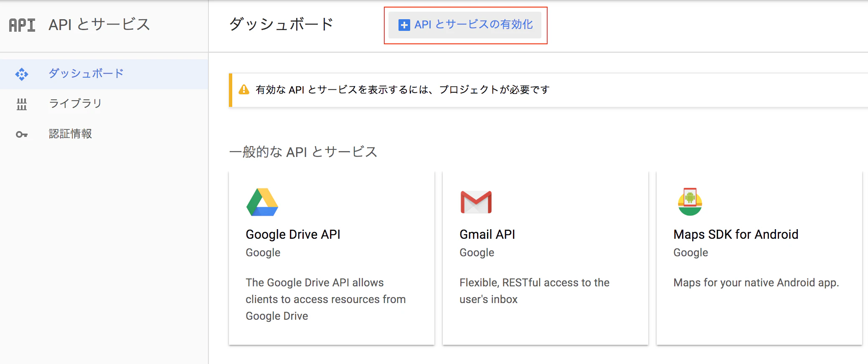This screenshot has height=364, width=868.
Task: Click the Google vendor label under Google Drive API
Action: click(x=263, y=253)
